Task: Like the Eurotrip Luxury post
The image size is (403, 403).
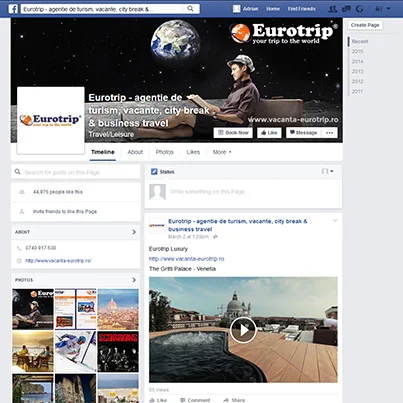Action: [158, 400]
